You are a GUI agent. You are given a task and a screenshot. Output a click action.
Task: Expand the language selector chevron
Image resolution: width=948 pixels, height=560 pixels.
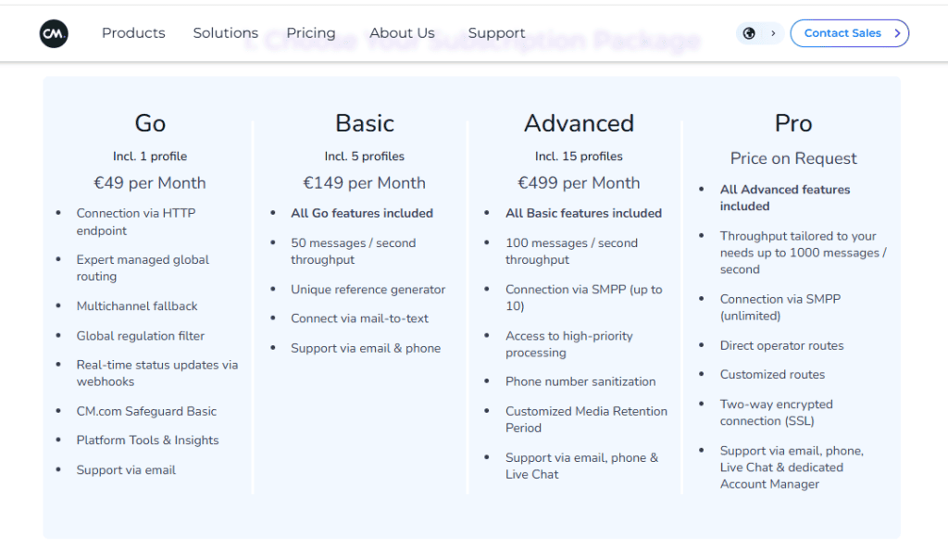pos(773,33)
